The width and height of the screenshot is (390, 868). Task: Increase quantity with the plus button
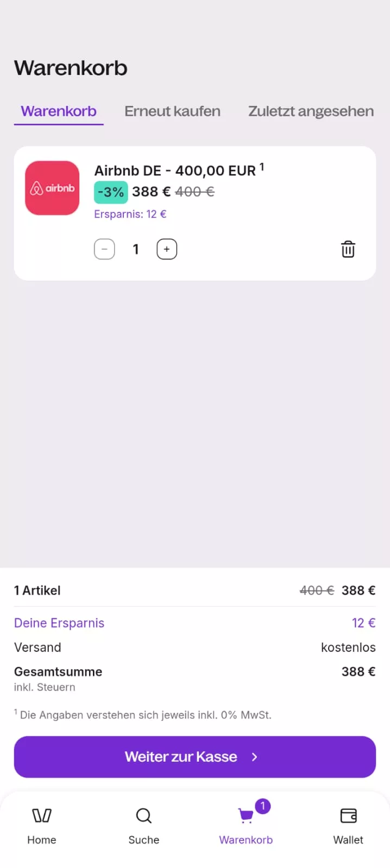(x=167, y=249)
